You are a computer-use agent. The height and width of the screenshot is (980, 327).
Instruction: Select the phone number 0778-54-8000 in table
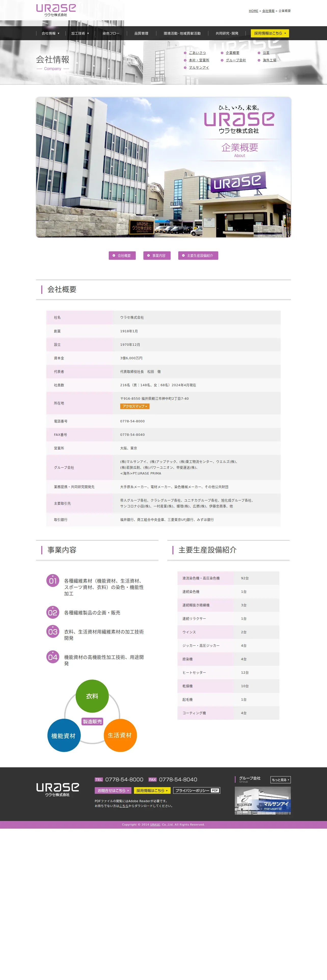pyautogui.click(x=132, y=421)
